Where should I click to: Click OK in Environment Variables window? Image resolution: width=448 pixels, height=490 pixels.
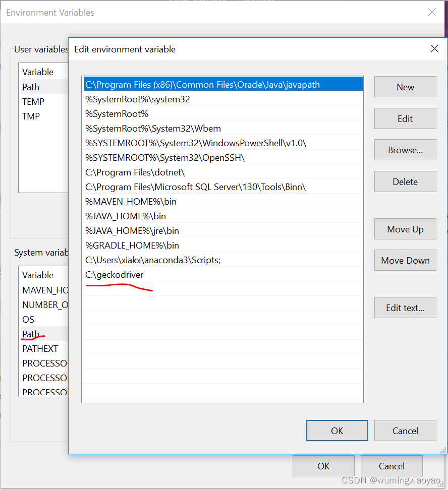click(323, 466)
